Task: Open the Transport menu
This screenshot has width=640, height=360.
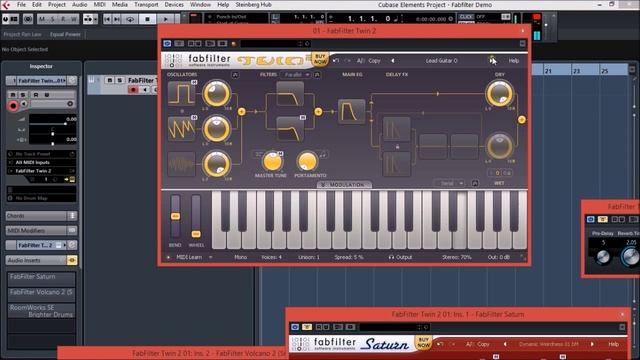Action: (146, 4)
